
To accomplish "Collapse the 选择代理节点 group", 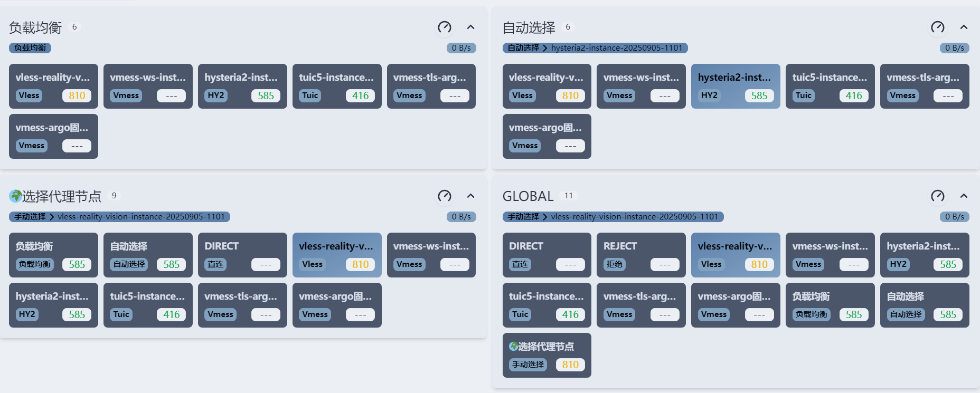I will click(x=470, y=196).
